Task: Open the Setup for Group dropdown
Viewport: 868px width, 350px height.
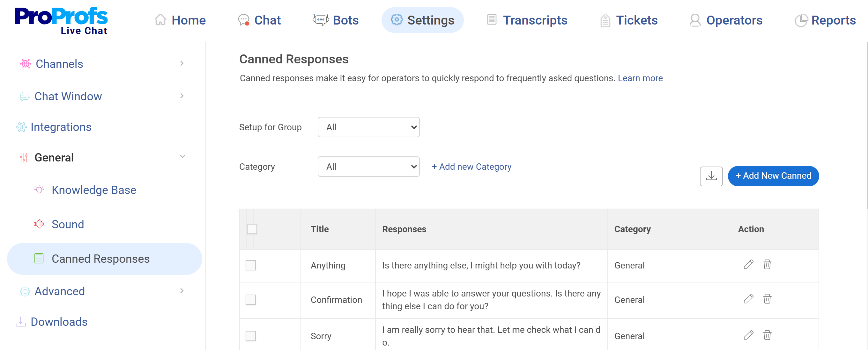Action: (x=368, y=127)
